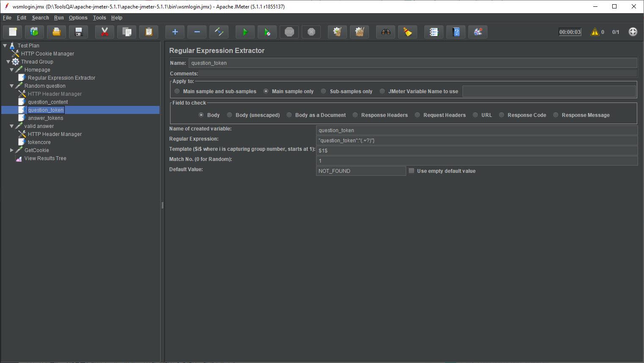Open the Function Helper dialog icon
This screenshot has width=644, height=363.
434,32
